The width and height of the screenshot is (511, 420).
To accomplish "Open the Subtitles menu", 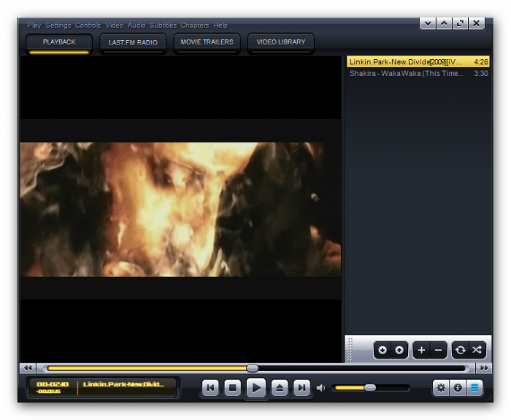I will click(x=164, y=26).
